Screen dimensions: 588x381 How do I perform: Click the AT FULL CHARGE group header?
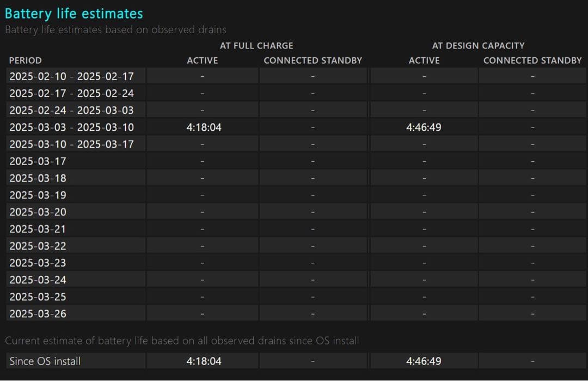click(x=256, y=46)
